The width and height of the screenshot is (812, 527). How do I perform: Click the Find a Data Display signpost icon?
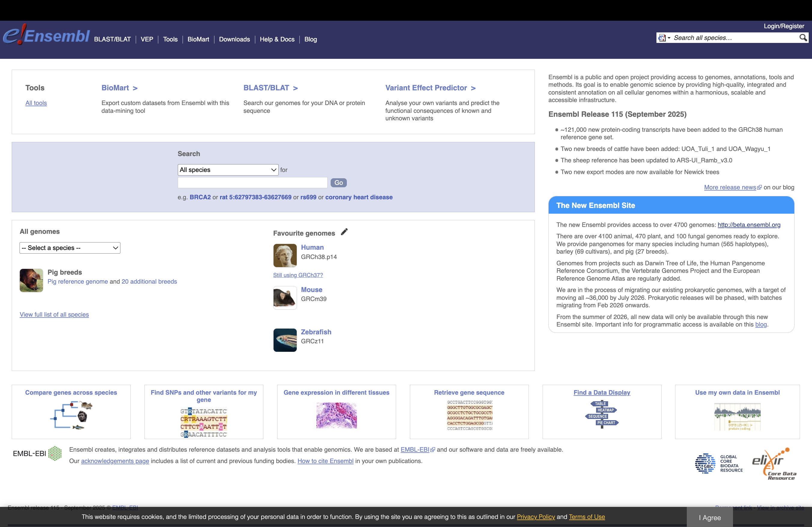pos(601,414)
